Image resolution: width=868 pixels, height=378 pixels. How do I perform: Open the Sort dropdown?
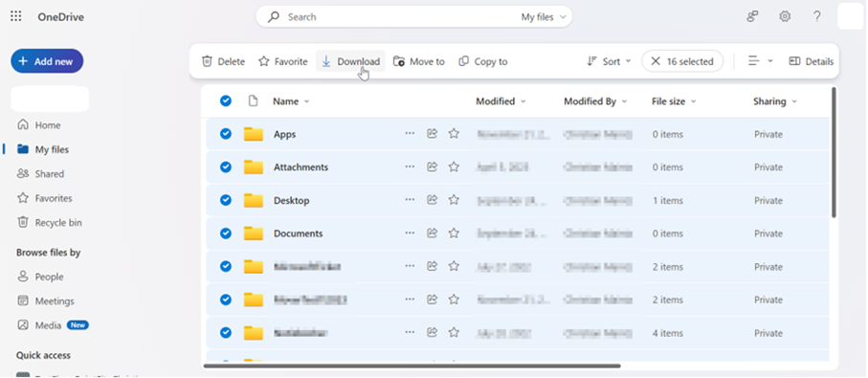tap(609, 61)
